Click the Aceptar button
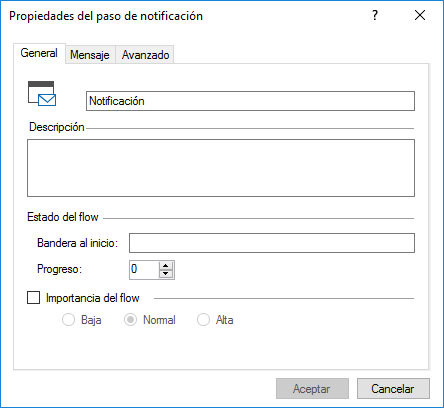Screen dimensions: 444x408 [312, 389]
